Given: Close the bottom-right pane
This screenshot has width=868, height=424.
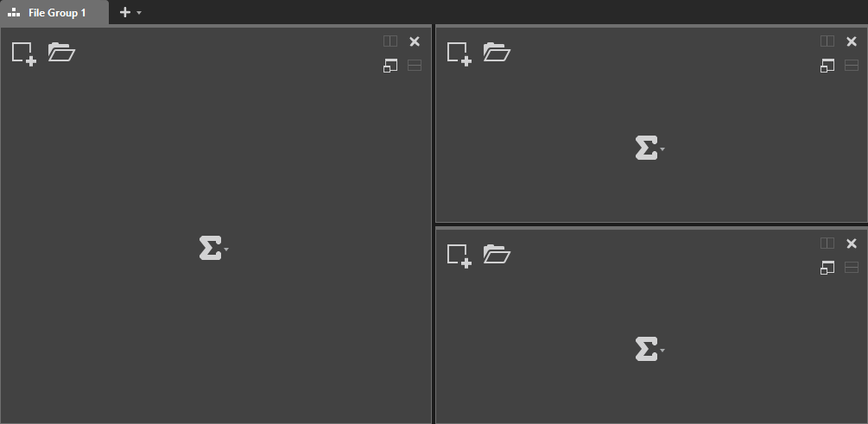Looking at the screenshot, I should coord(852,244).
